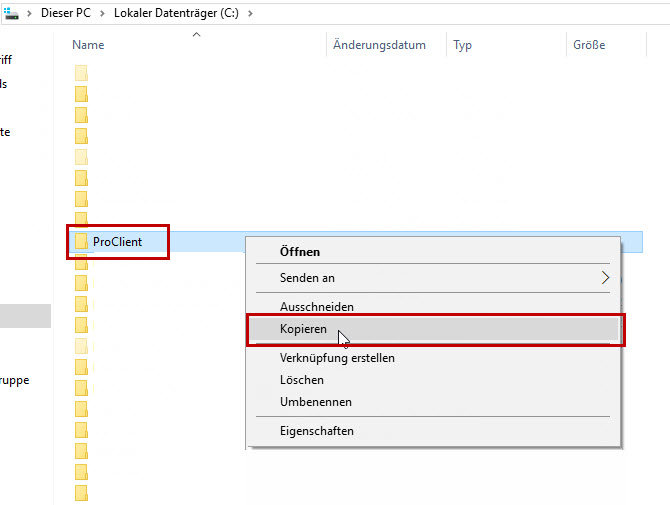The width and height of the screenshot is (670, 505).
Task: Click the ProClient folder icon
Action: [81, 242]
